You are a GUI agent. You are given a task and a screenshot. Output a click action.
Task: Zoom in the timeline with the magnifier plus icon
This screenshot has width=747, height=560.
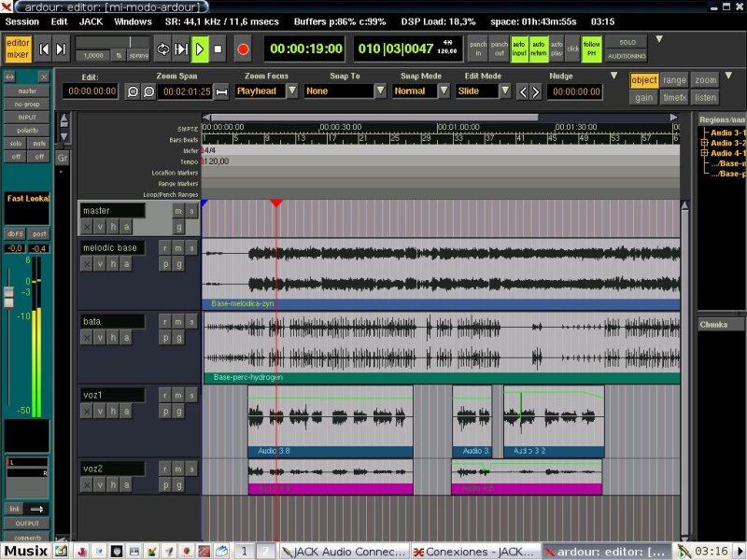pyautogui.click(x=148, y=91)
